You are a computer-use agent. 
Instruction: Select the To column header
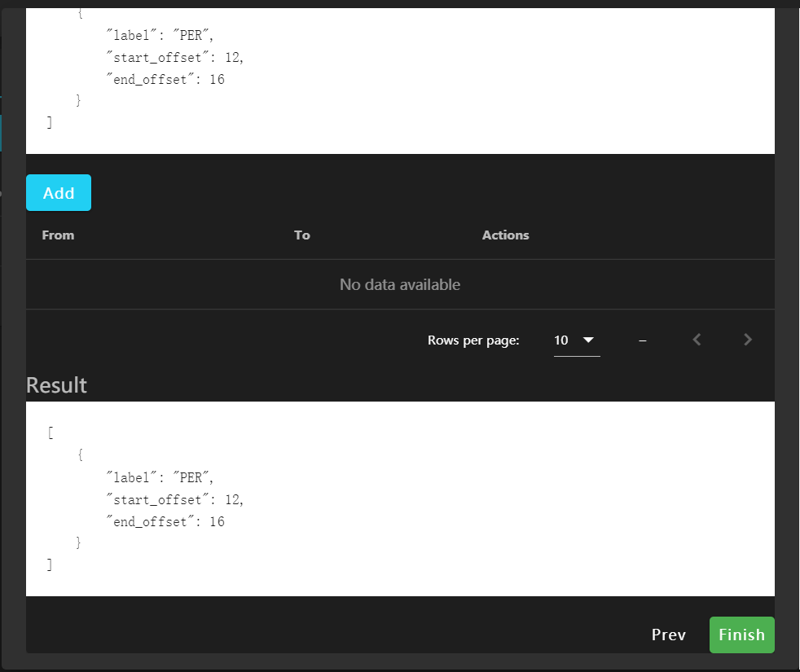(301, 235)
